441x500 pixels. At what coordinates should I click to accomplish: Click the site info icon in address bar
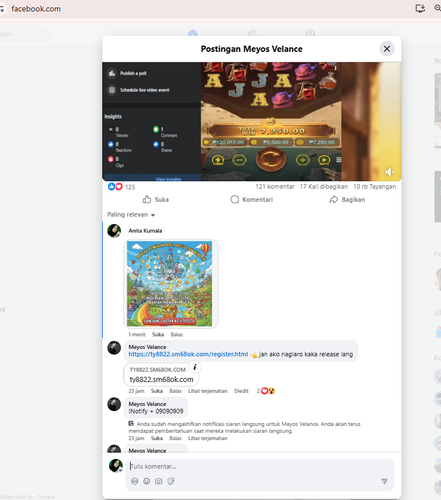2,9
